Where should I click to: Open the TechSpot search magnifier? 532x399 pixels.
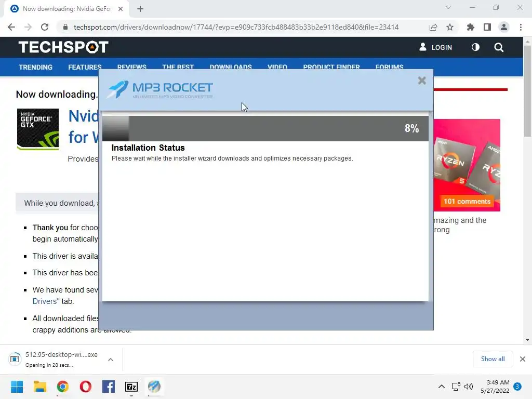tap(499, 47)
